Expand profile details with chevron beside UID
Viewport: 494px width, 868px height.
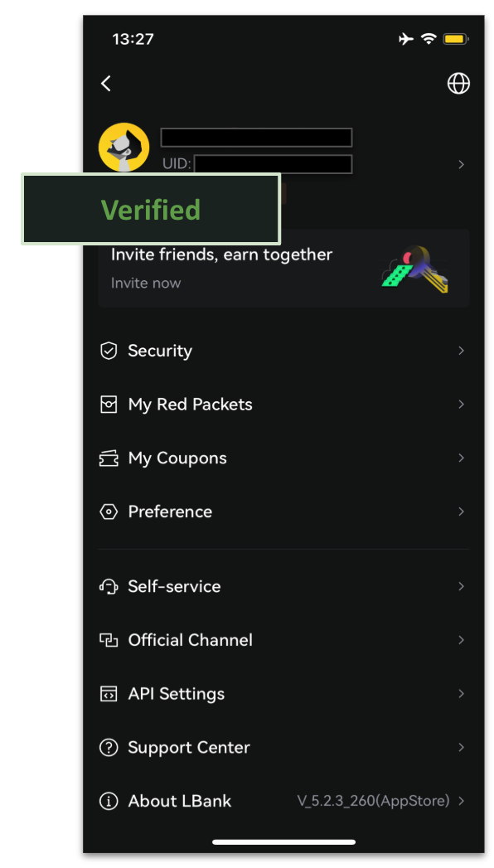tap(461, 164)
